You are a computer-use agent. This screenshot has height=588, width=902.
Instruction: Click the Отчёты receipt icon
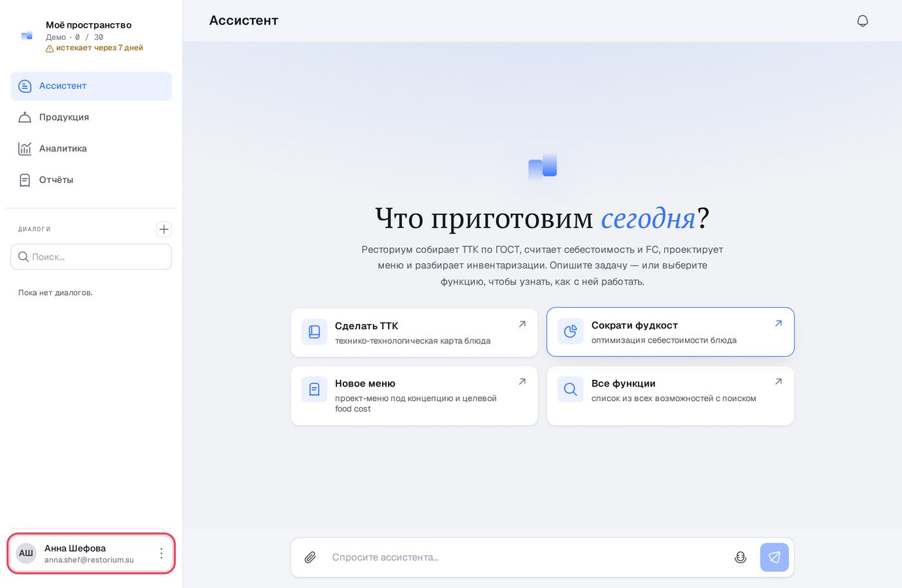point(24,180)
